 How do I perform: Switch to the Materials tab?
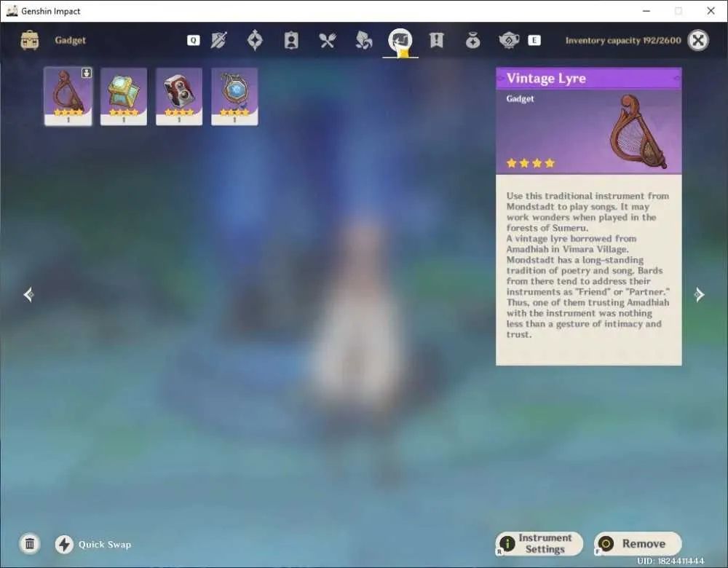[363, 40]
